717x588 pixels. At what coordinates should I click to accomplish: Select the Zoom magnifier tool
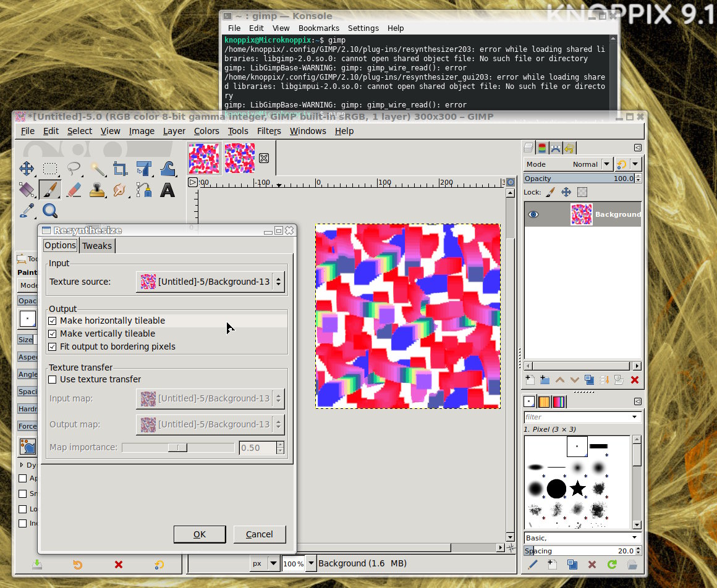click(50, 211)
